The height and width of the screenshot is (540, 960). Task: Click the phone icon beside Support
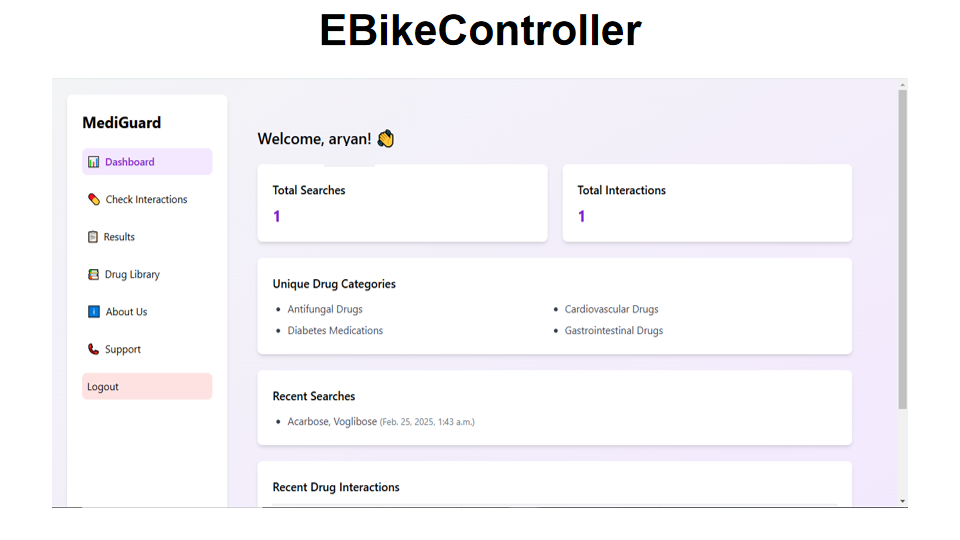(x=93, y=349)
